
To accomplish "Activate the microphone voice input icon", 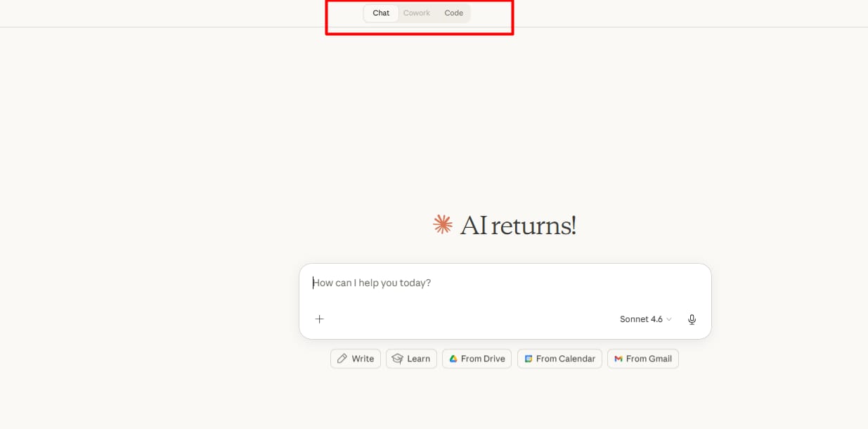I will 692,319.
